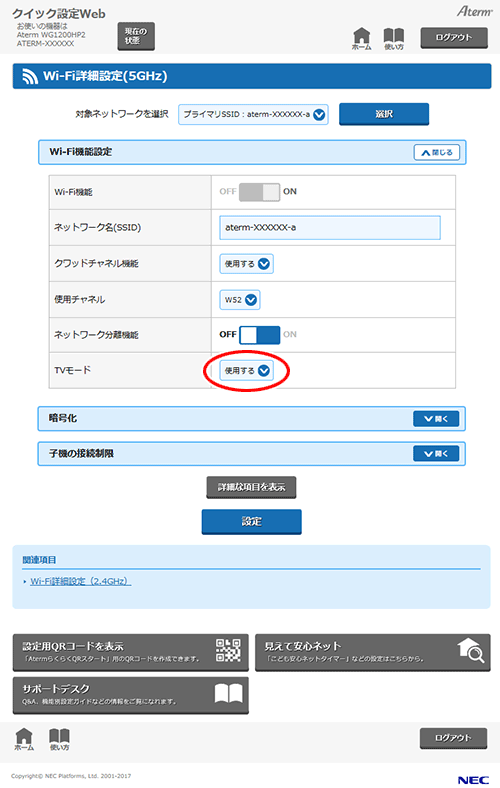Click the QR code icon on the 設定用QRコード banner
Viewport: 500px width, 788px height.
[228, 650]
